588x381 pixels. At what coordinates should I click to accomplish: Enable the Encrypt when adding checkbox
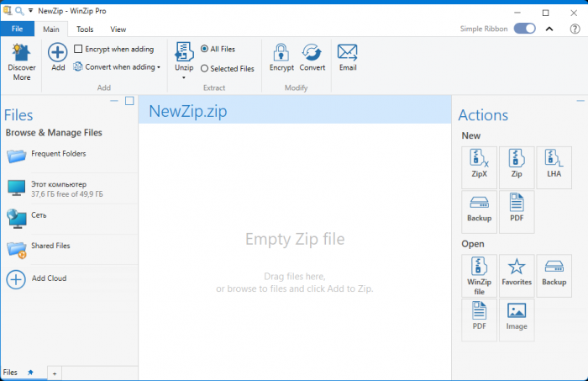coord(78,50)
